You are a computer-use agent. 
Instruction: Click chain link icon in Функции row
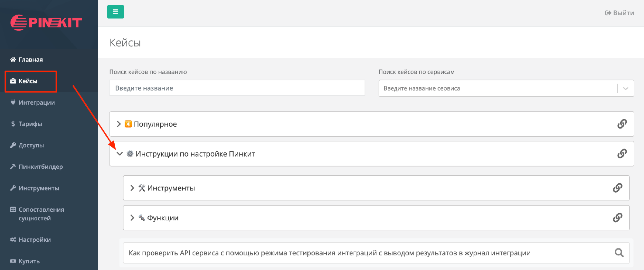tap(617, 218)
